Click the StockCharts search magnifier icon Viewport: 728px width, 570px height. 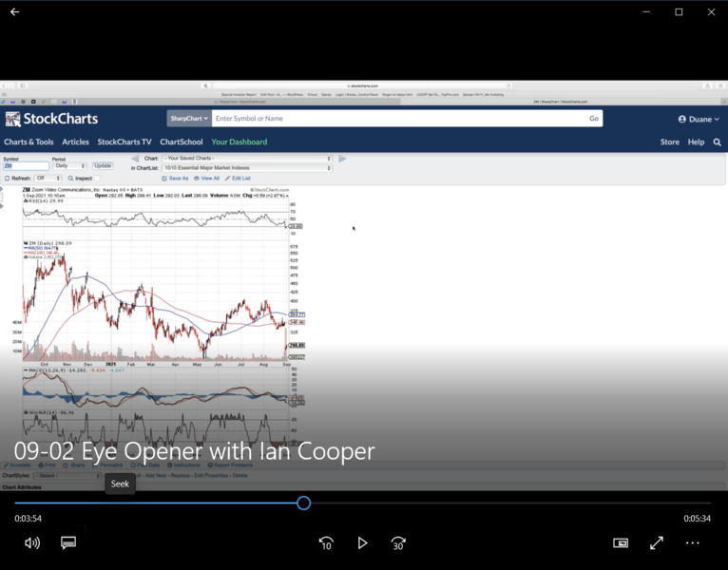click(718, 142)
